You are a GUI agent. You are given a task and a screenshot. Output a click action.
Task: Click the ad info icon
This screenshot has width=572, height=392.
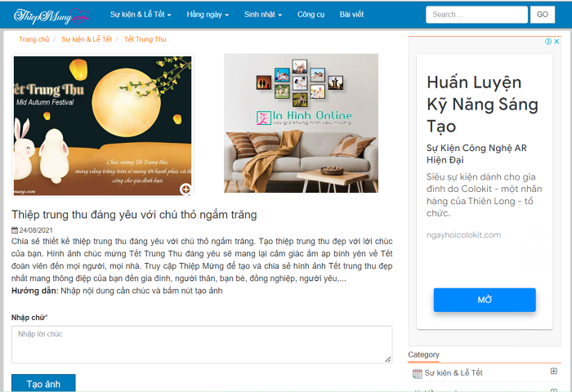548,42
